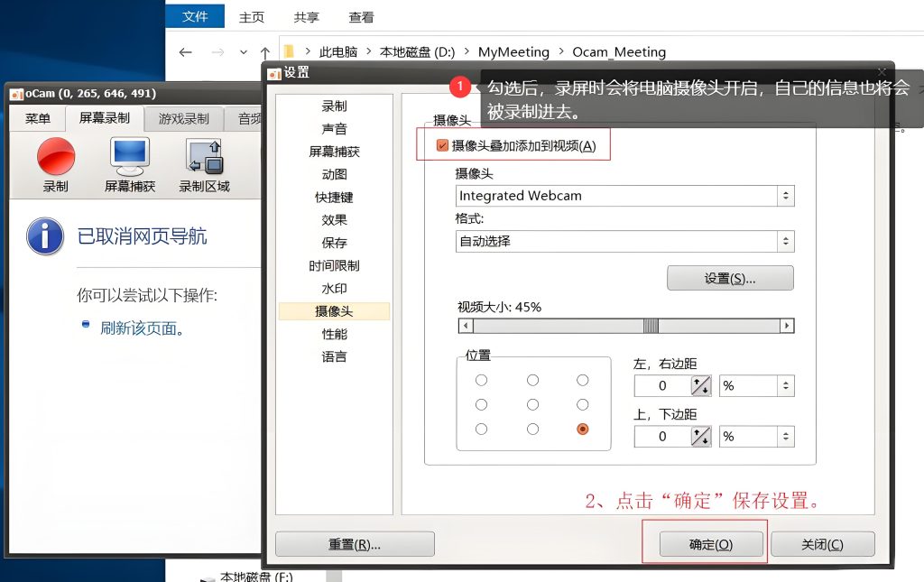Click the Explorer up-directory arrow

265,52
